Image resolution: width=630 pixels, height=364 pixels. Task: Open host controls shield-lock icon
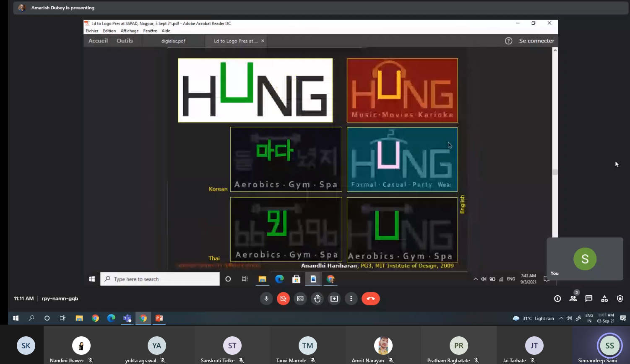[x=620, y=299]
